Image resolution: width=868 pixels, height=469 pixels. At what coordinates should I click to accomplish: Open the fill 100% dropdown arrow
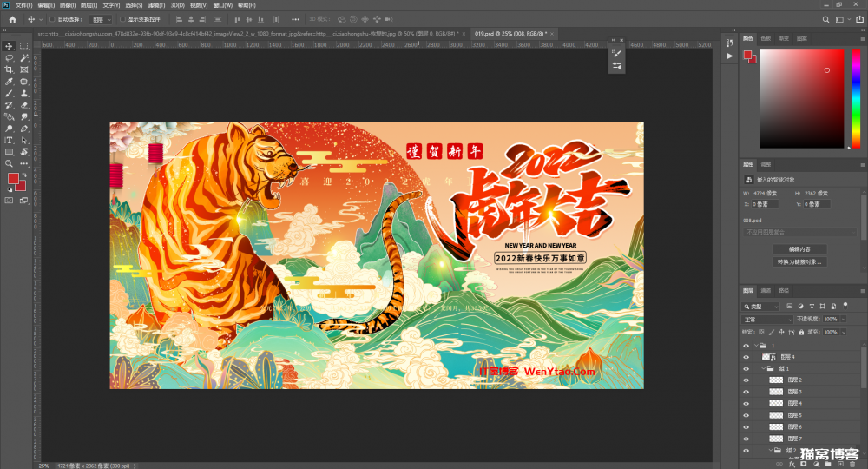point(844,333)
